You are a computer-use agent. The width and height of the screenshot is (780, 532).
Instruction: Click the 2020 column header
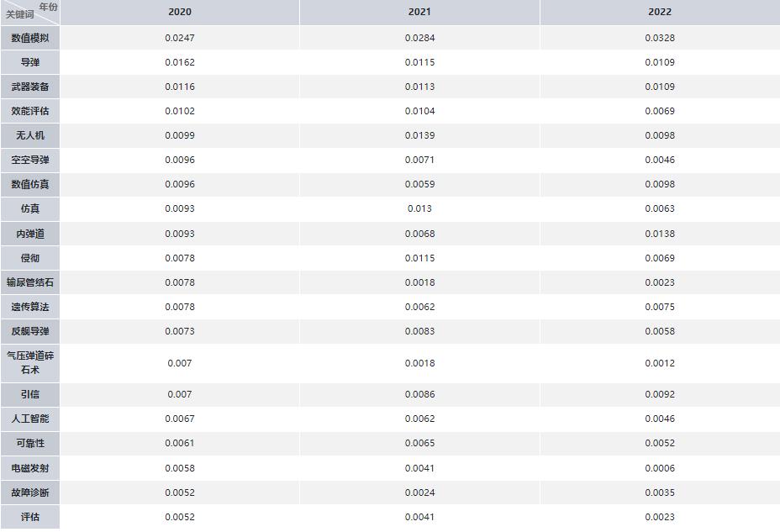point(179,12)
